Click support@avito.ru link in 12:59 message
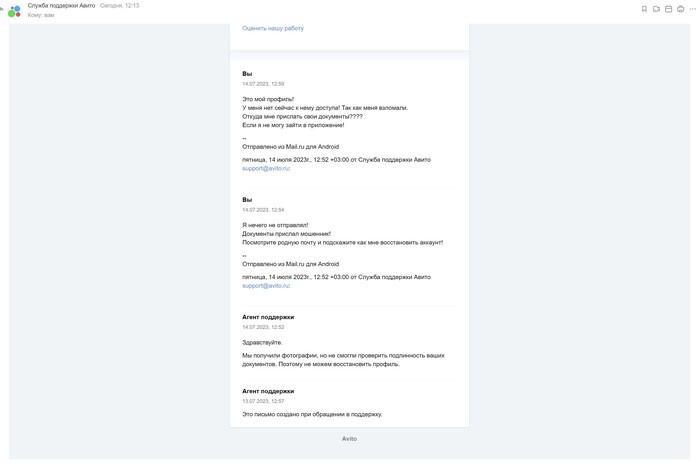Viewport: 700px width, 465px height. [x=266, y=168]
